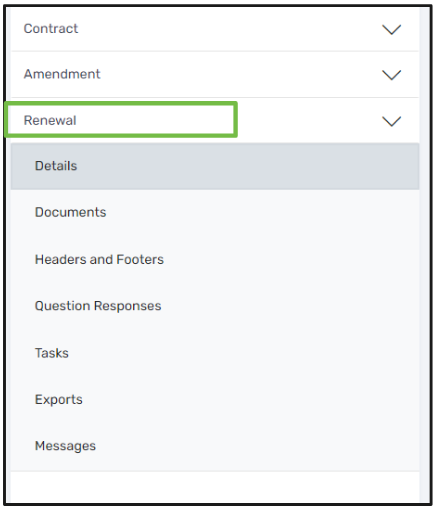Expand the Amendment section chevron
Viewport: 437px width, 509px height.
(x=391, y=75)
